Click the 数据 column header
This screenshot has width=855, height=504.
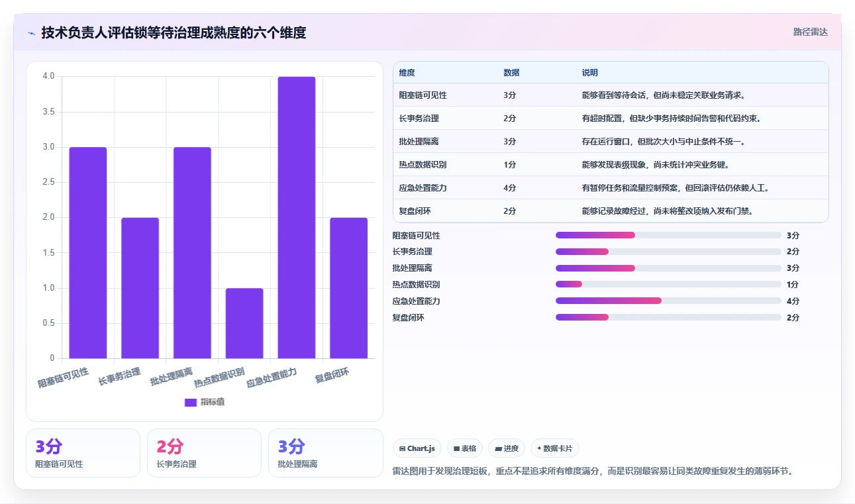pos(511,72)
